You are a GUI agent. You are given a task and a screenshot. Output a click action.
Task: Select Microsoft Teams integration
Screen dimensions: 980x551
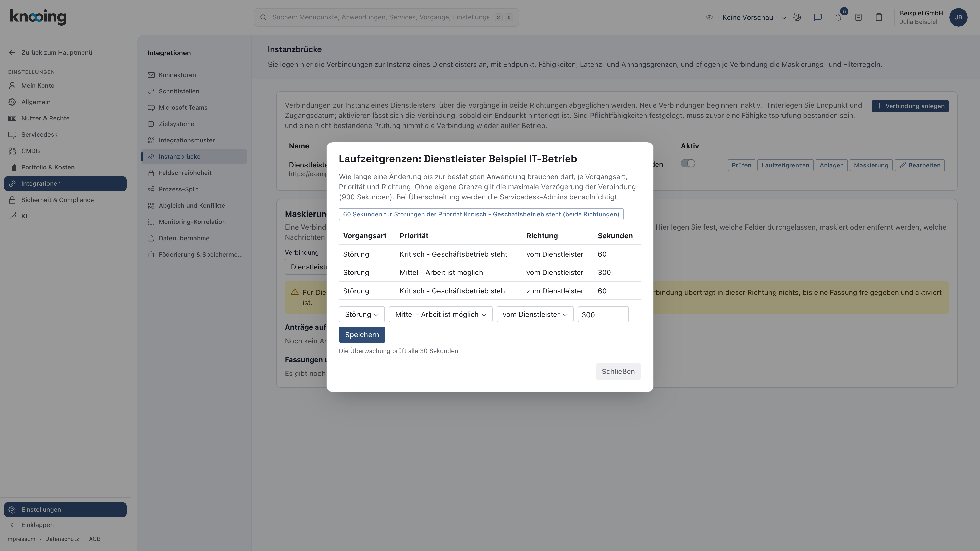tap(194, 108)
